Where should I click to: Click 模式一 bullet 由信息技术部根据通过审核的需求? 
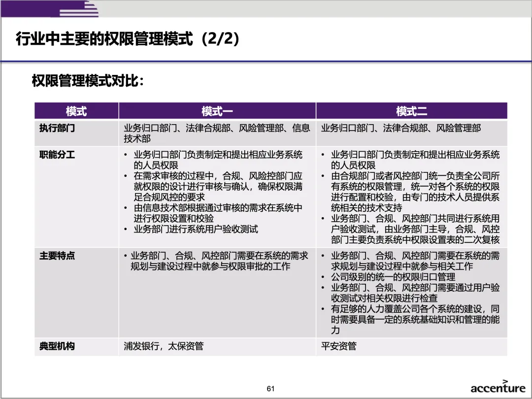214,213
